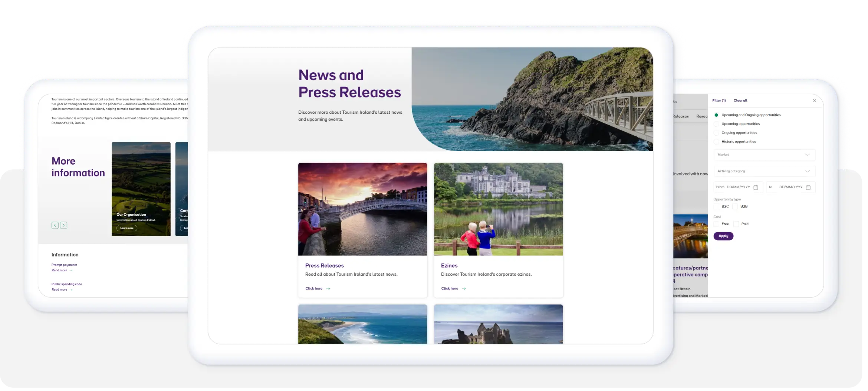Select Upcoming and Ongoing opportunities radio
Viewport: 868px width, 391px height.
pos(716,115)
